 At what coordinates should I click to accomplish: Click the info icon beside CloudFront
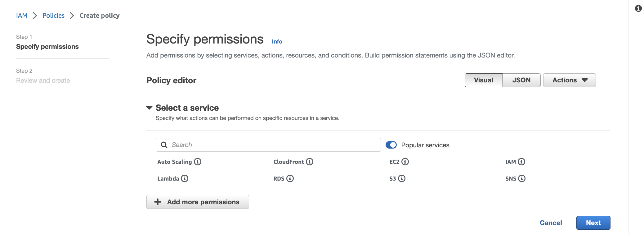[x=310, y=162]
